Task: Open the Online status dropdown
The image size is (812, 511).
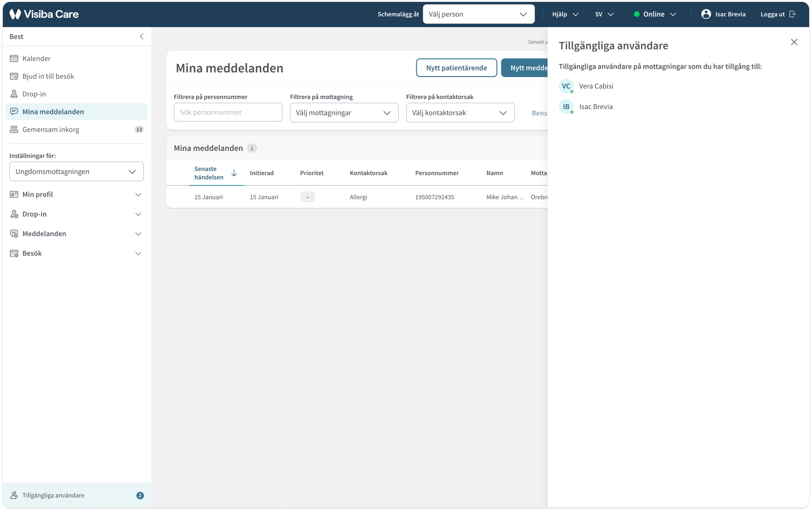Action: coord(655,14)
